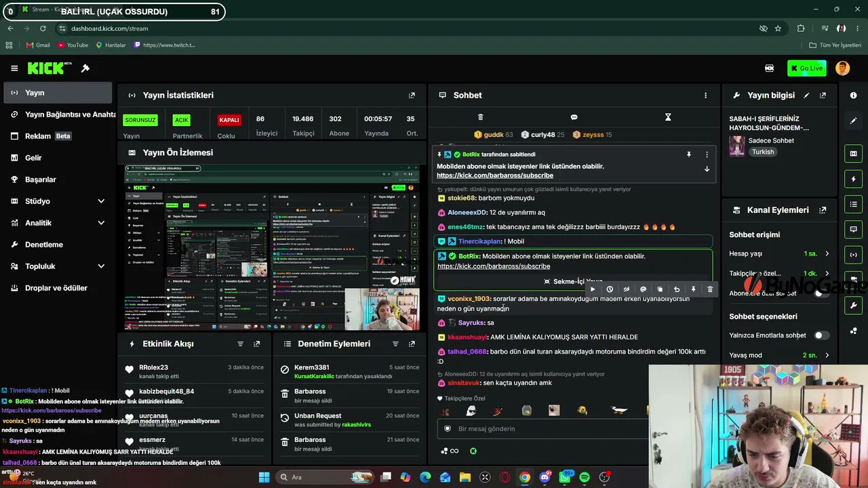Toggle the Abonelere özel sohbet switch
The image size is (868, 488).
pyautogui.click(x=821, y=293)
